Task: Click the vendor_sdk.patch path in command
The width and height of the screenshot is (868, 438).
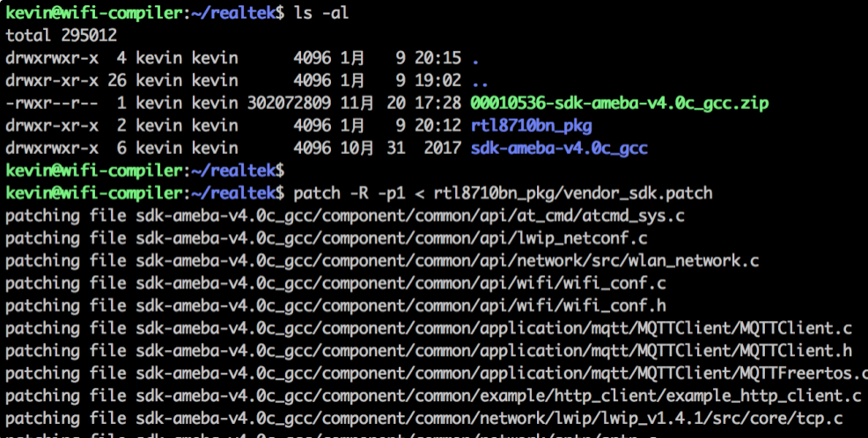Action: coord(573,193)
